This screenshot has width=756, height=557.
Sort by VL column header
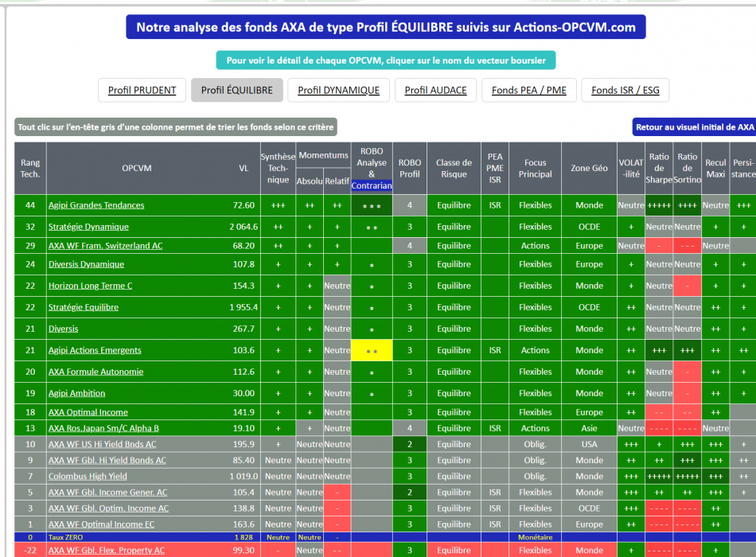click(x=244, y=169)
